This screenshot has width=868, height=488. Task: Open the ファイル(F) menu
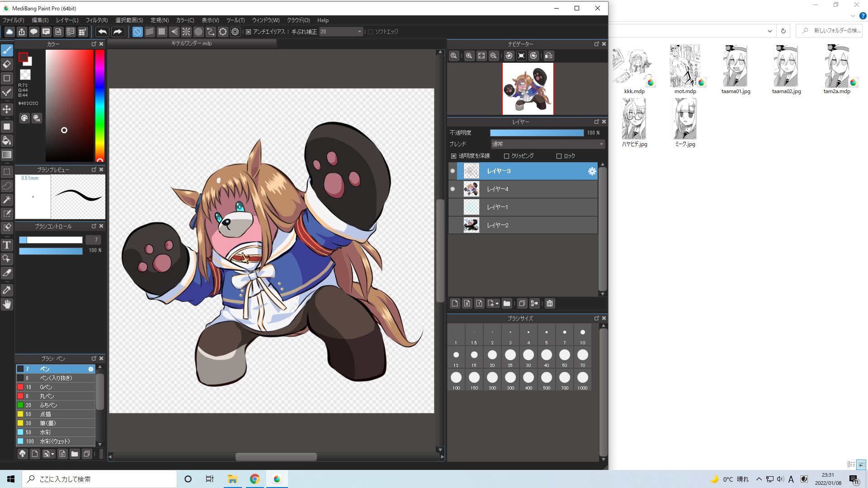click(x=14, y=20)
